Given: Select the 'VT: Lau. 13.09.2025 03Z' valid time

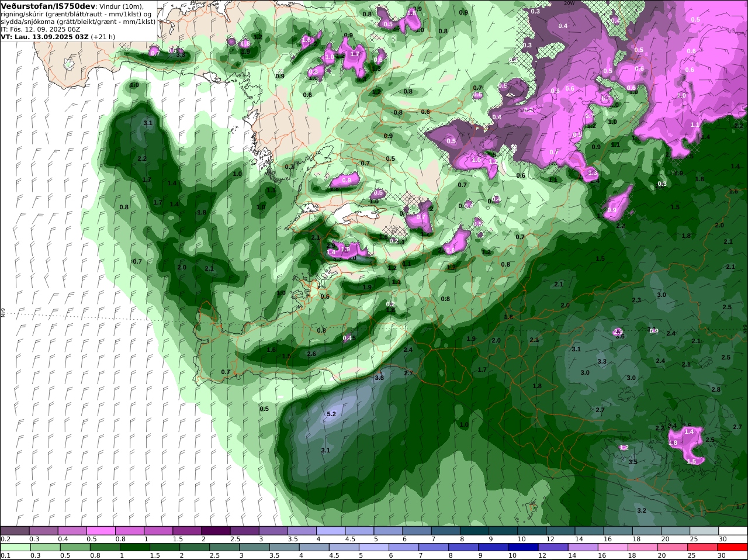Looking at the screenshot, I should [x=45, y=36].
